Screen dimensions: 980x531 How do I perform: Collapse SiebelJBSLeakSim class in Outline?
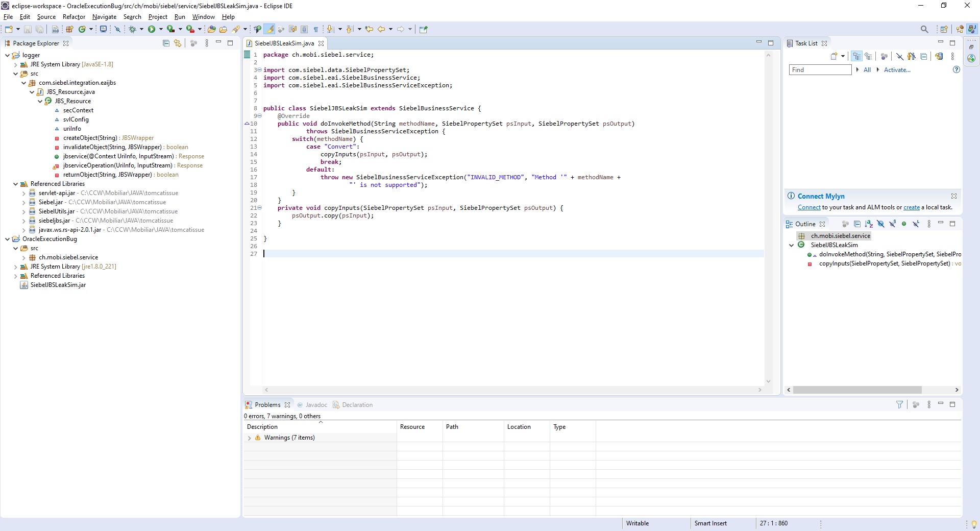[x=792, y=245]
